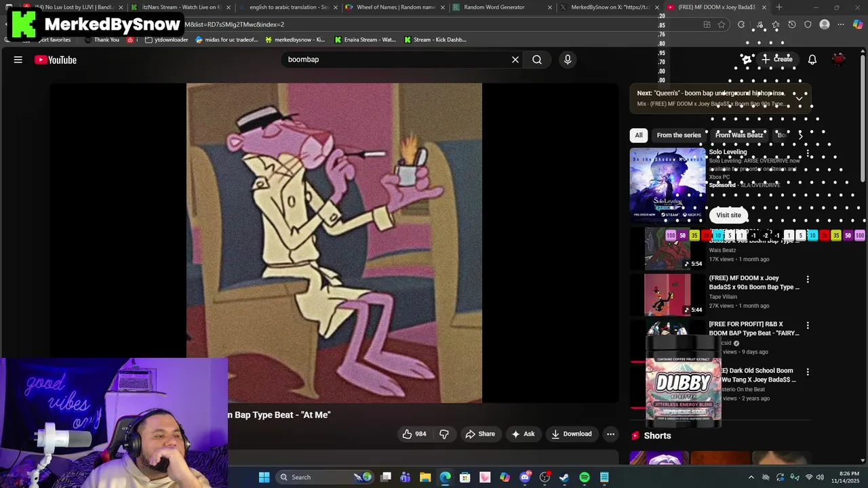Open more actions menu below video
Viewport: 868px width, 488px height.
(610, 434)
